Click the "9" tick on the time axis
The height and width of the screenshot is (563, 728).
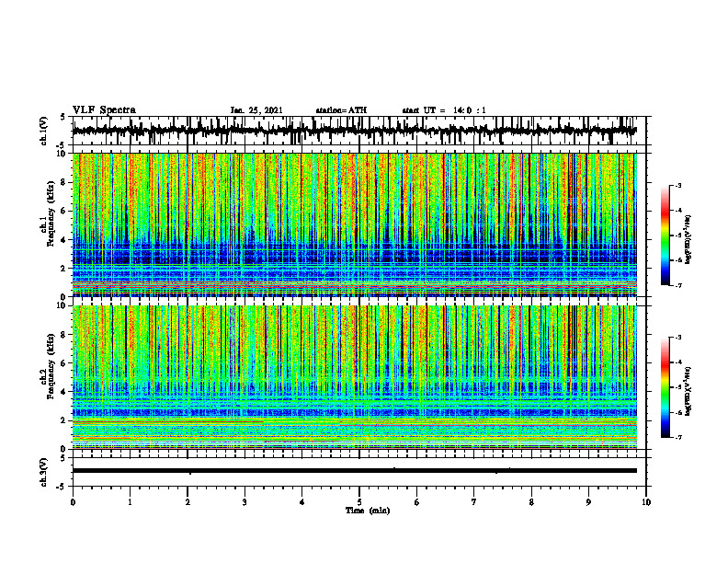(x=588, y=502)
